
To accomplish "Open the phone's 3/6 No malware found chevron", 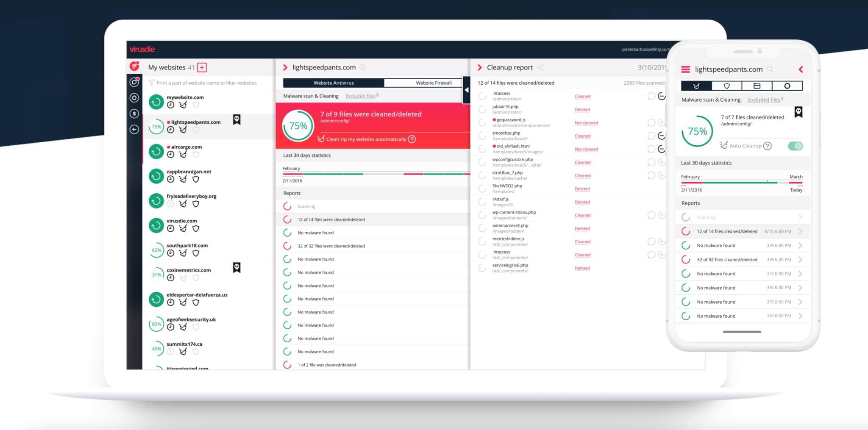I will tap(800, 288).
